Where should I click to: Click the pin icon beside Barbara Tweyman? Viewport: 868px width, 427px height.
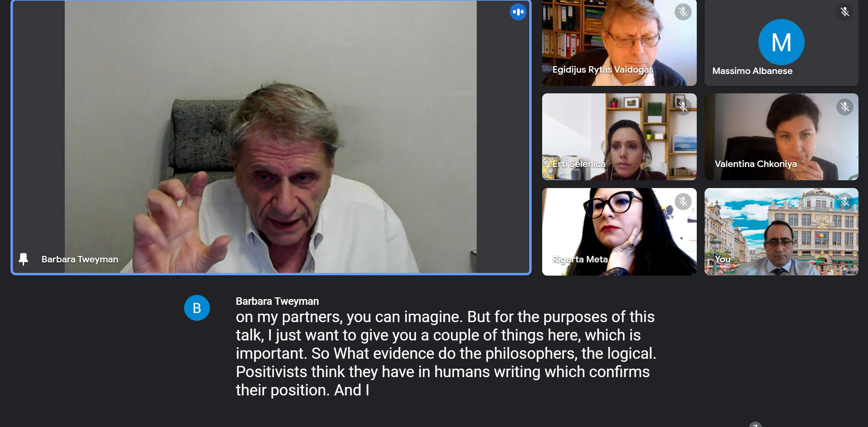[x=23, y=259]
